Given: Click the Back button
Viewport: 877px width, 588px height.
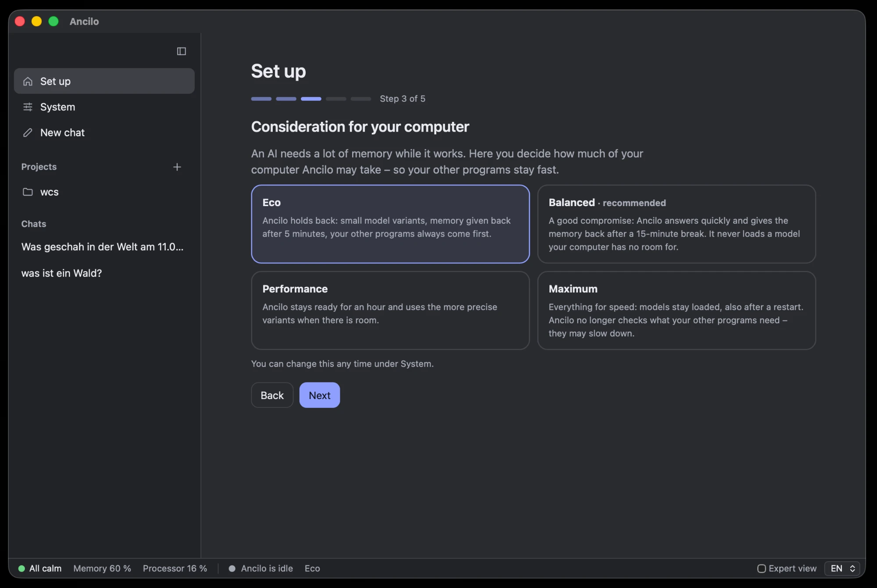Looking at the screenshot, I should [x=272, y=395].
